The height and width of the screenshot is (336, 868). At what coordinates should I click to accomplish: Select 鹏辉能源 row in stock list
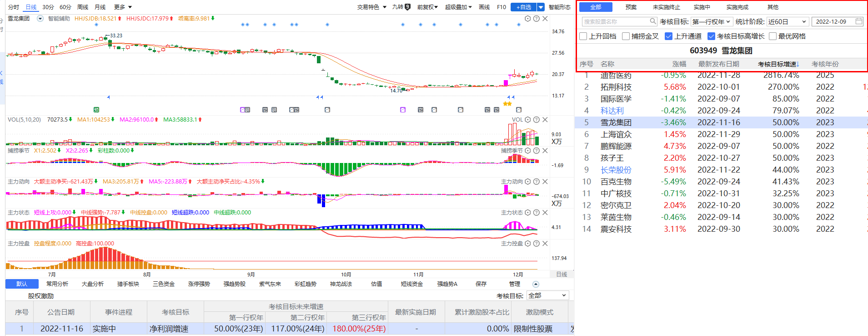coord(721,146)
